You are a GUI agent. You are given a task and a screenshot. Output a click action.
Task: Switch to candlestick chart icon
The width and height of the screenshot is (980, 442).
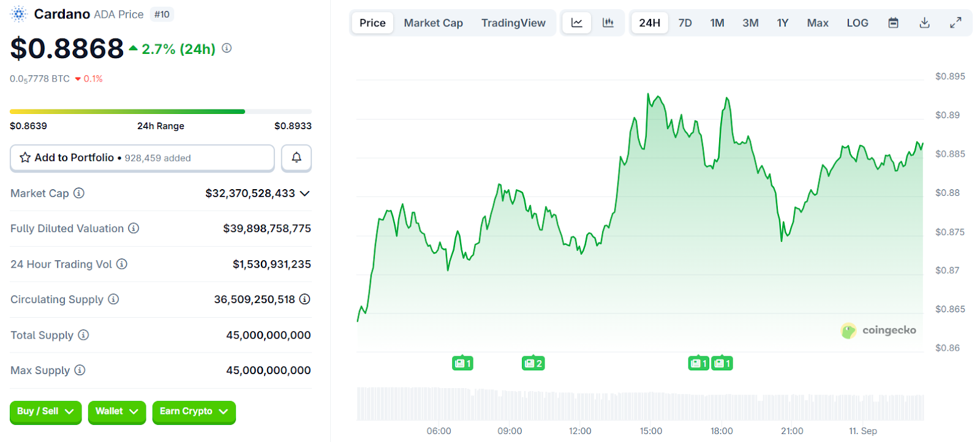(x=608, y=23)
